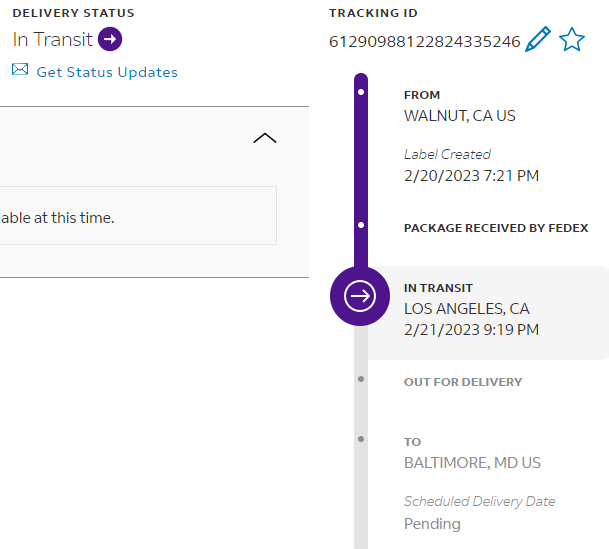Select the Out for Delivery timeline dot
Image resolution: width=609 pixels, height=549 pixels.
(x=361, y=380)
